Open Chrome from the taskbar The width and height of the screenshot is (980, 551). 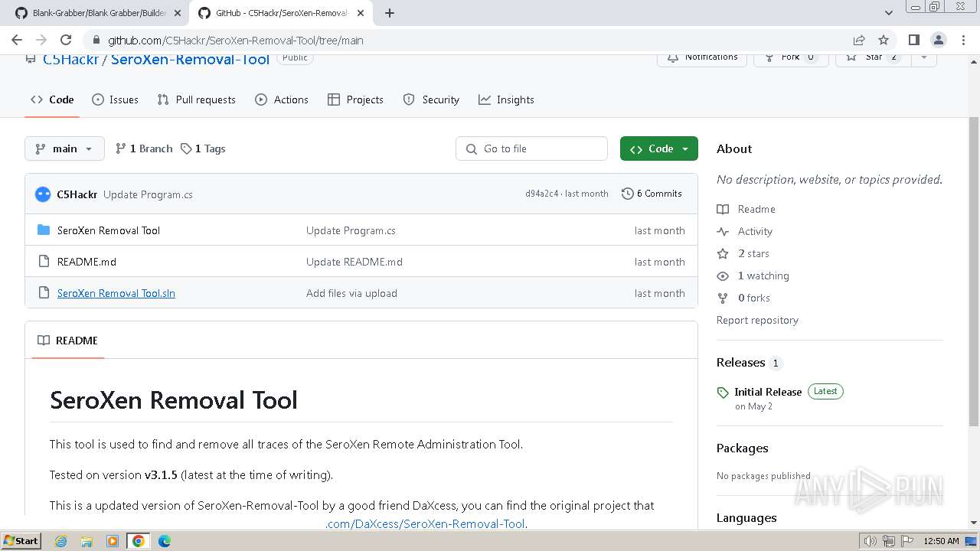click(138, 541)
